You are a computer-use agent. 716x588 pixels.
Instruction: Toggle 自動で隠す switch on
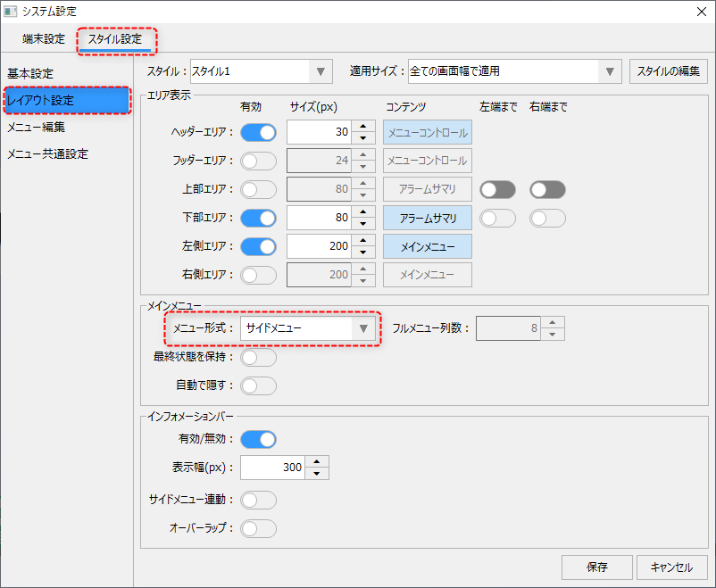259,386
